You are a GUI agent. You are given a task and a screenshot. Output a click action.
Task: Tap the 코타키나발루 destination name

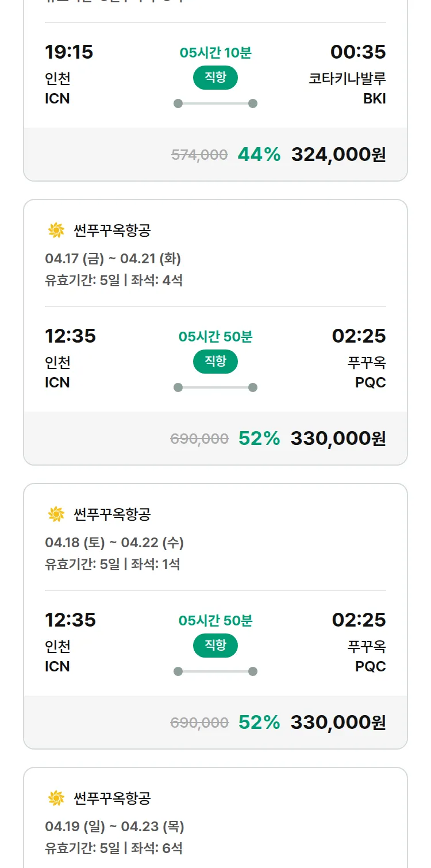[347, 78]
